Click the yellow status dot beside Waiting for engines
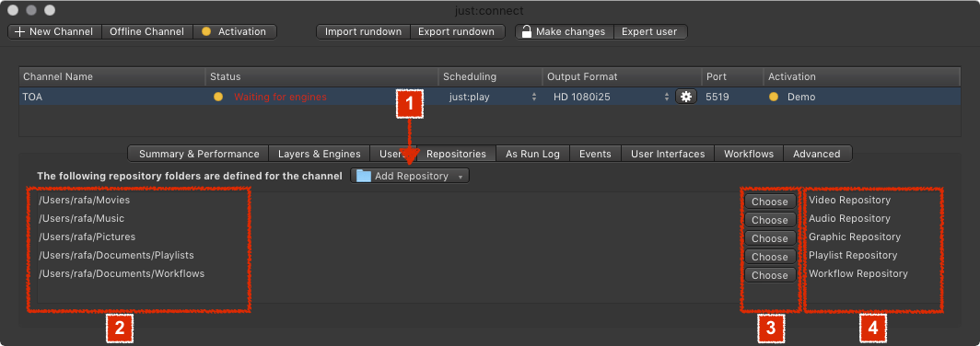This screenshot has width=980, height=346. click(218, 97)
